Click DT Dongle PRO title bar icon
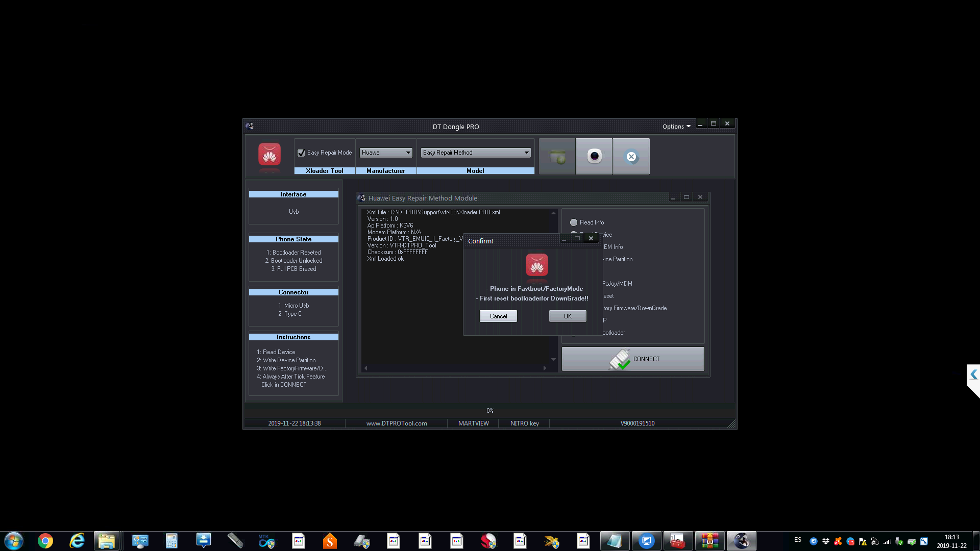This screenshot has height=551, width=980. [x=250, y=126]
